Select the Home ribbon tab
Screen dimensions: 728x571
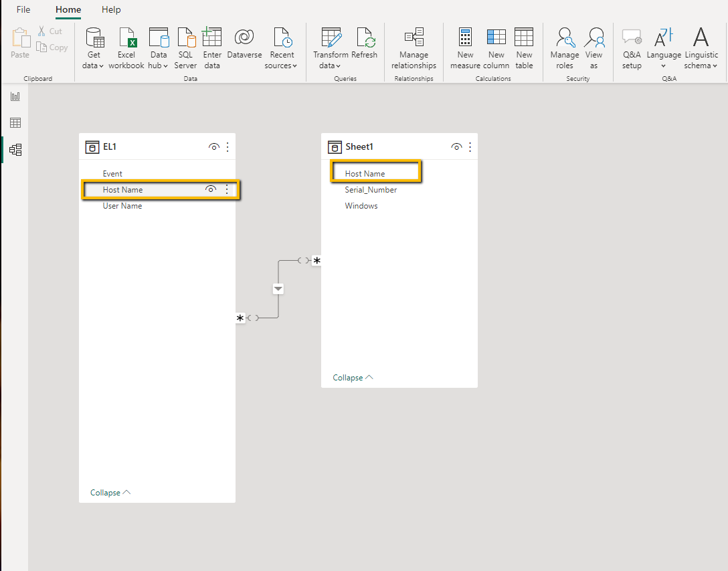tap(68, 10)
